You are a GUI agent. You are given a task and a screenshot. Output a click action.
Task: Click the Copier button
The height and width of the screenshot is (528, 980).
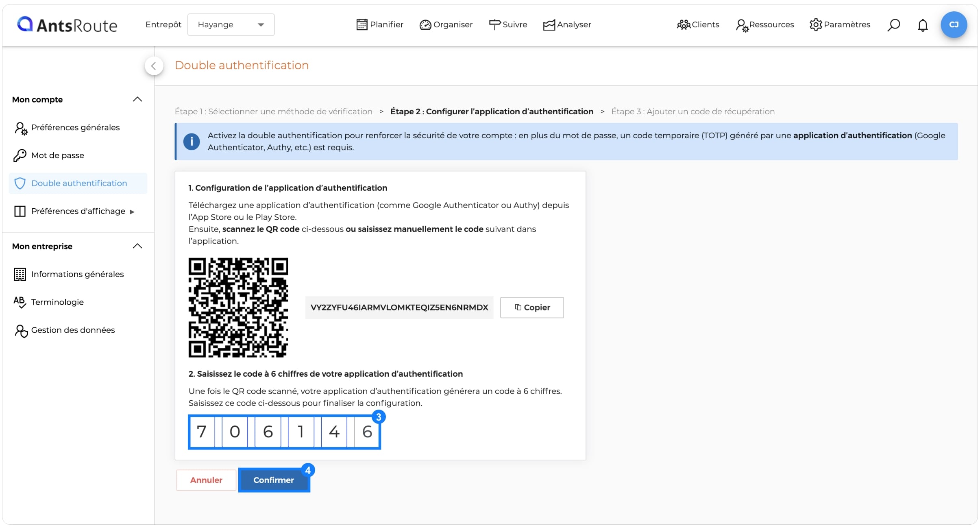(x=532, y=308)
